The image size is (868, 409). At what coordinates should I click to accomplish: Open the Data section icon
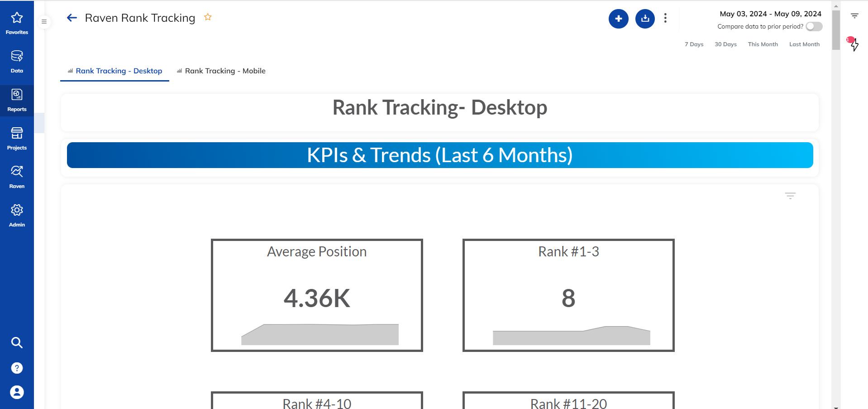pyautogui.click(x=17, y=61)
